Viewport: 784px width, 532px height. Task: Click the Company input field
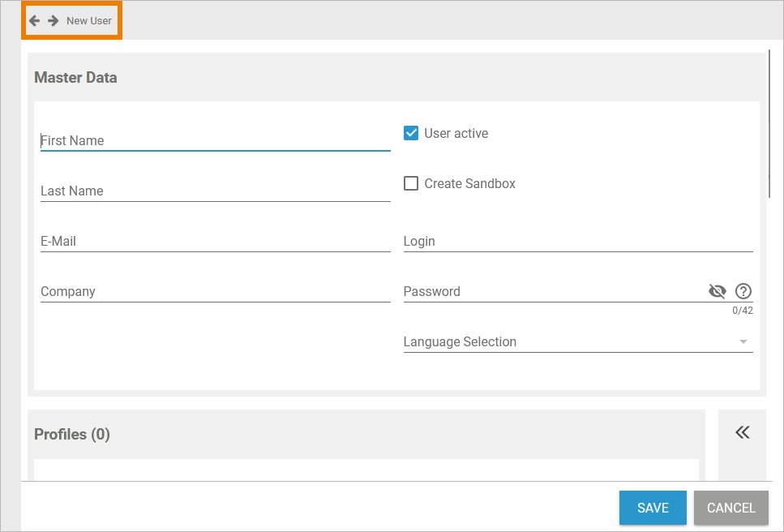(x=216, y=291)
